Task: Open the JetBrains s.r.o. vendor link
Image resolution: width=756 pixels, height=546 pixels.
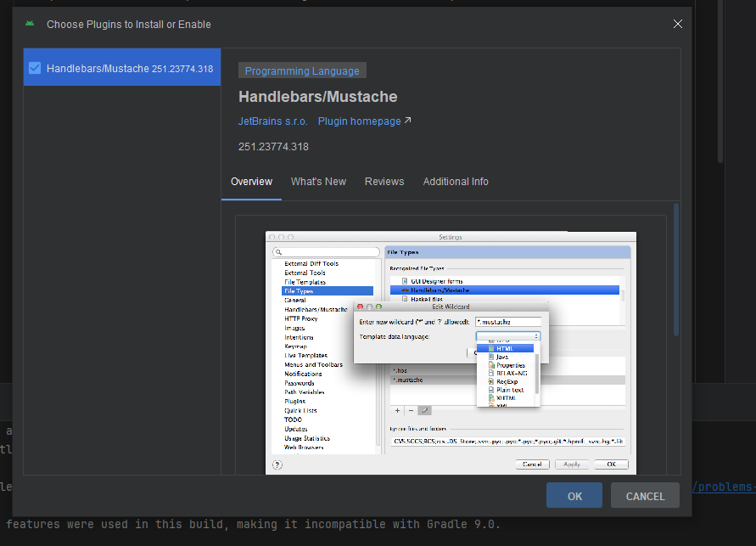Action: pyautogui.click(x=272, y=121)
